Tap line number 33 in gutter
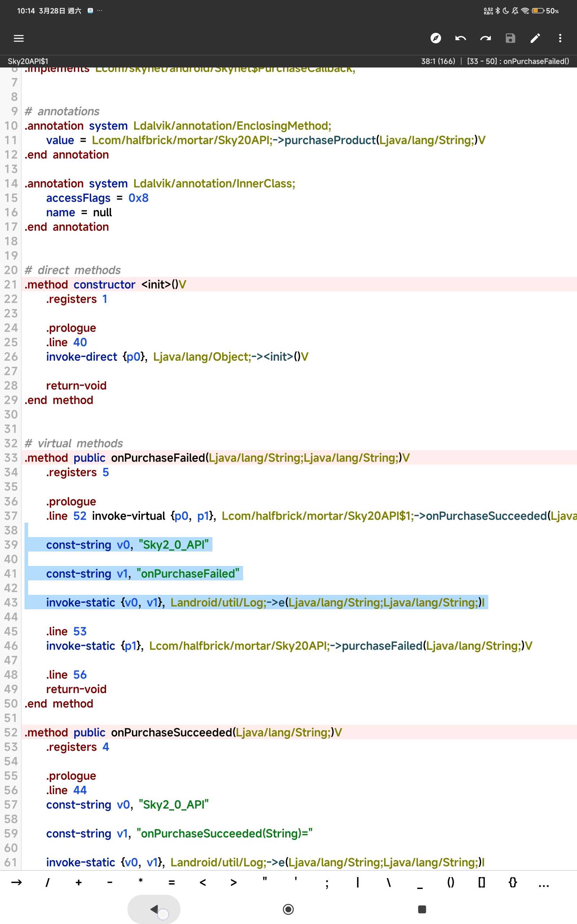577x924 pixels. (11, 458)
